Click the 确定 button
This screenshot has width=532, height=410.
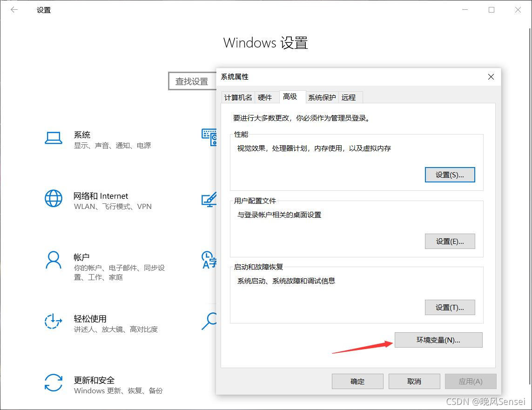357,381
